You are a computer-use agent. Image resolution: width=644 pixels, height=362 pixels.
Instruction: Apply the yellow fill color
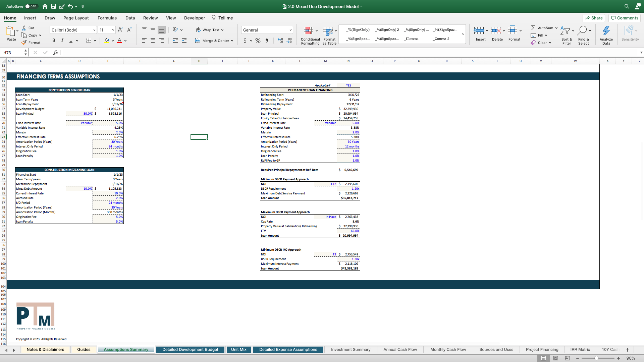[x=107, y=41]
